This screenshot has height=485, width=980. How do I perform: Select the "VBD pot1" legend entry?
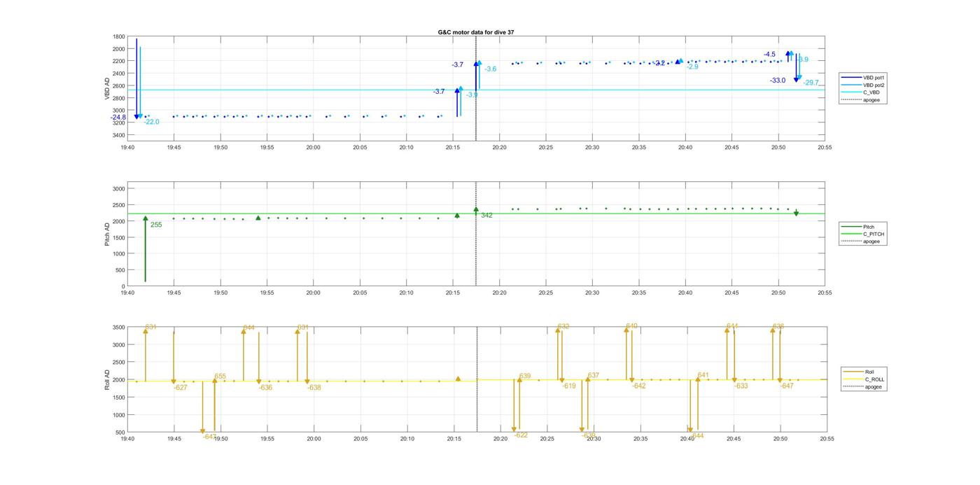tap(861, 77)
